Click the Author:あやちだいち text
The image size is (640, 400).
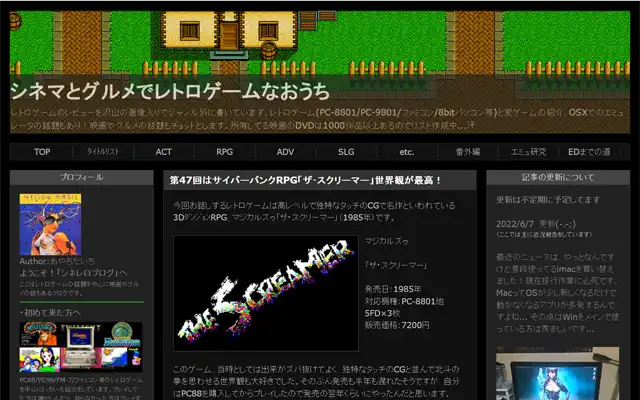57,261
